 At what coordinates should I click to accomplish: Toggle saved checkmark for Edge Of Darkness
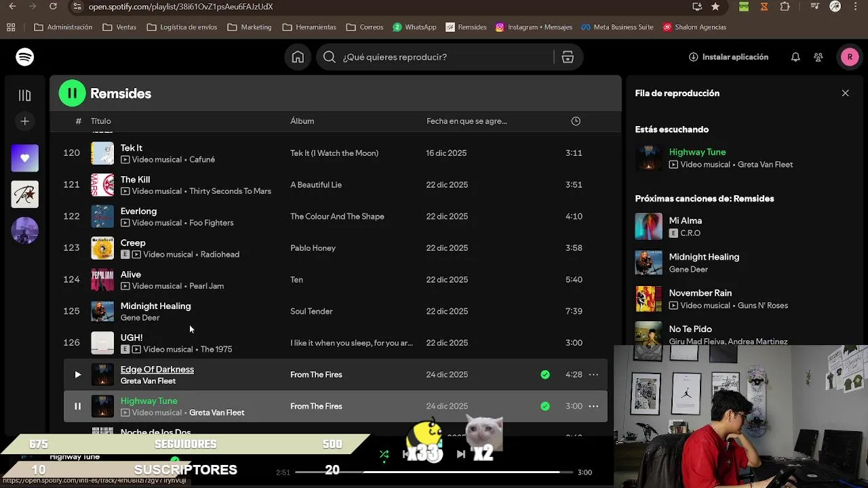pyautogui.click(x=545, y=374)
